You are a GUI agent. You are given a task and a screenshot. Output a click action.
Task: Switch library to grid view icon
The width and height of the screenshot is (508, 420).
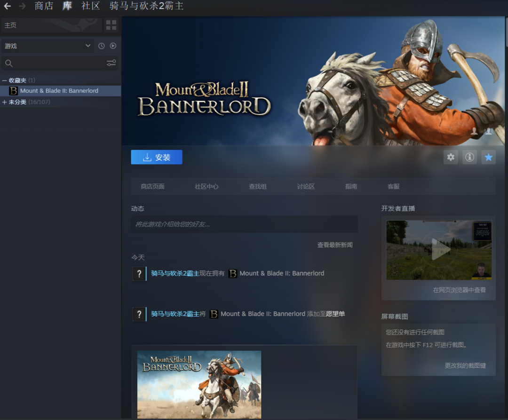111,25
